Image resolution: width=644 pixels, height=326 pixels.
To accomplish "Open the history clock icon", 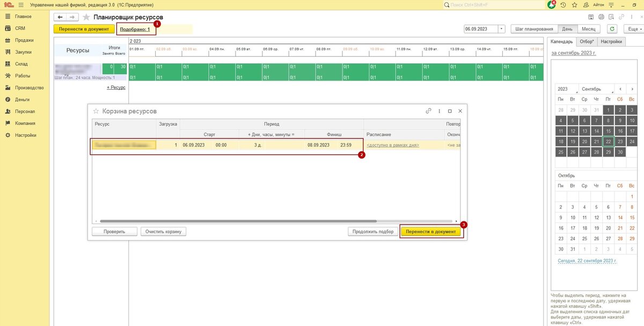I will 563,4.
